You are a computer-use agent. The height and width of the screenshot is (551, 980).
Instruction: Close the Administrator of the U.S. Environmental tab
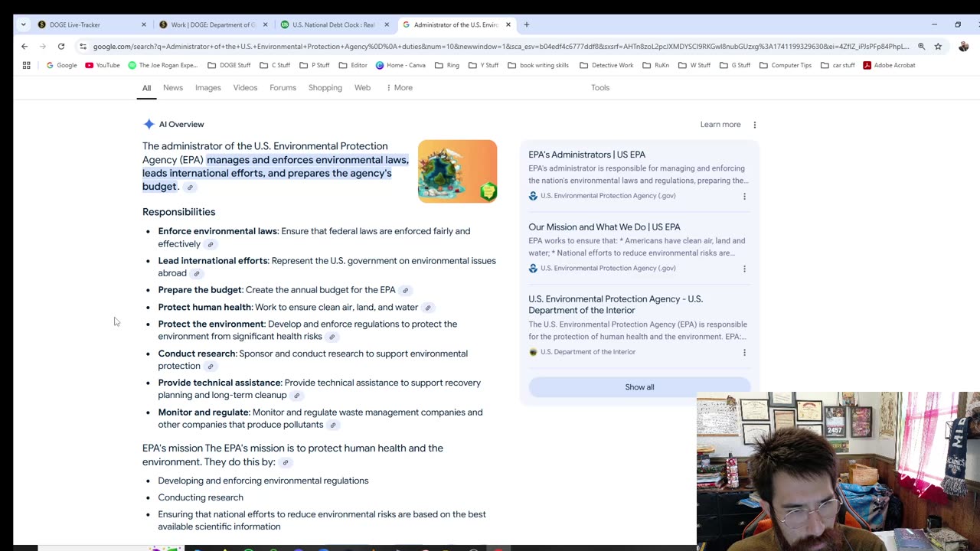(x=508, y=24)
